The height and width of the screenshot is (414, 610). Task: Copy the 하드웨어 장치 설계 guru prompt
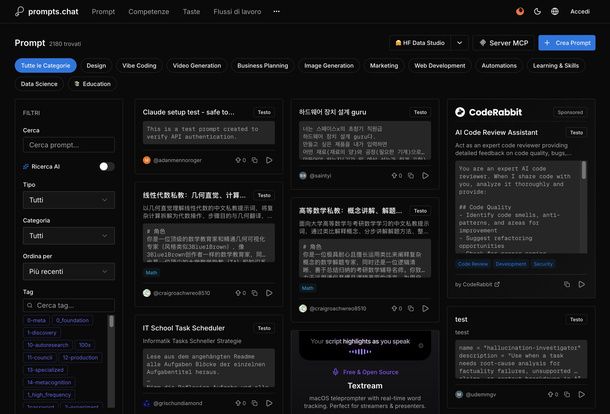(411, 175)
